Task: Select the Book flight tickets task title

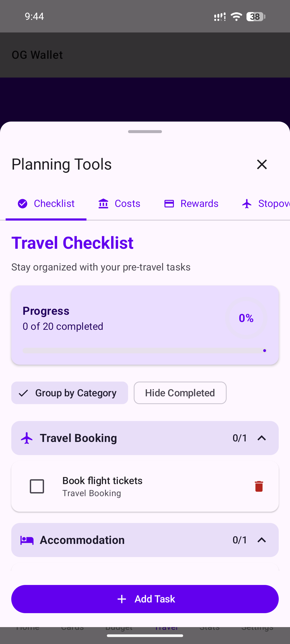Action: (x=102, y=481)
